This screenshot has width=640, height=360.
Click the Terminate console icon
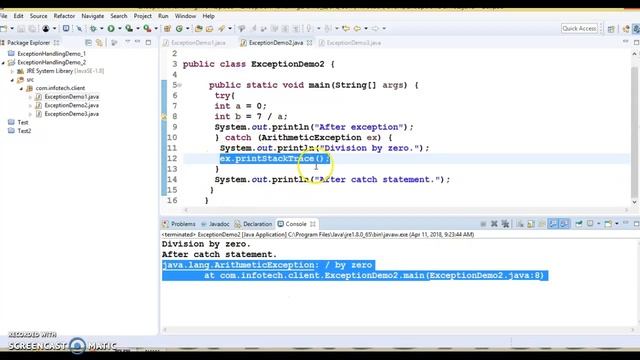click(x=483, y=224)
